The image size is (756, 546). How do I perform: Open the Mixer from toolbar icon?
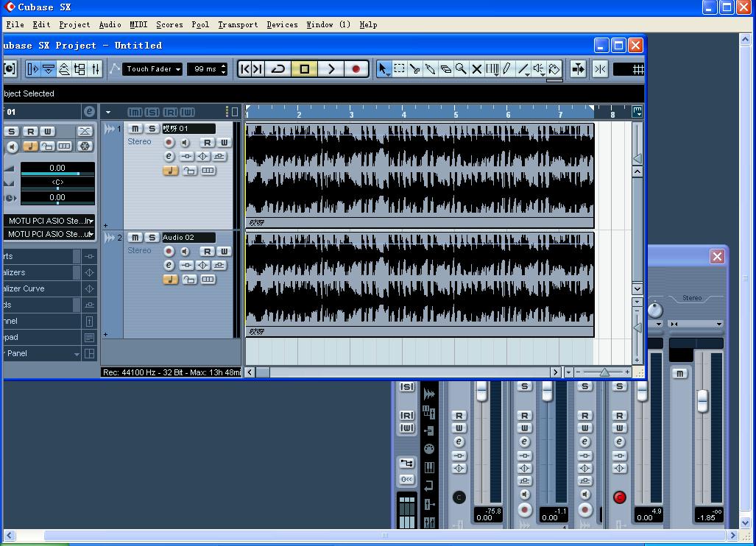click(x=96, y=69)
